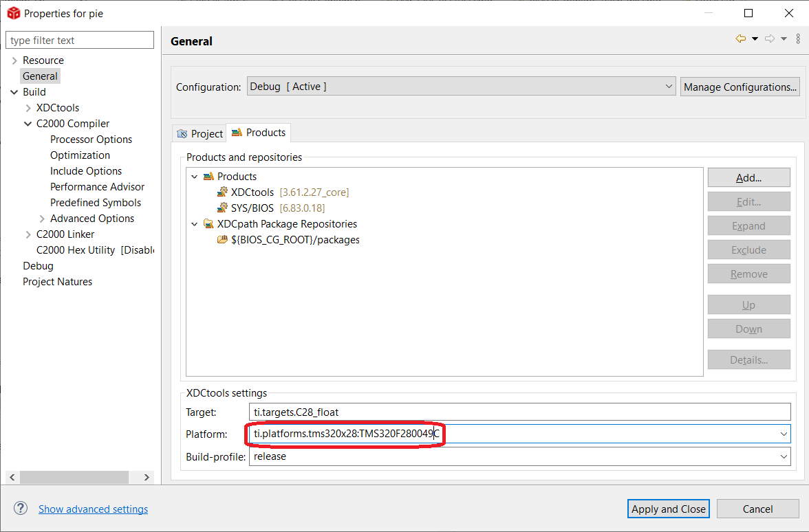The width and height of the screenshot is (809, 532).
Task: Click the SYS/BIOS product icon
Action: (x=222, y=208)
